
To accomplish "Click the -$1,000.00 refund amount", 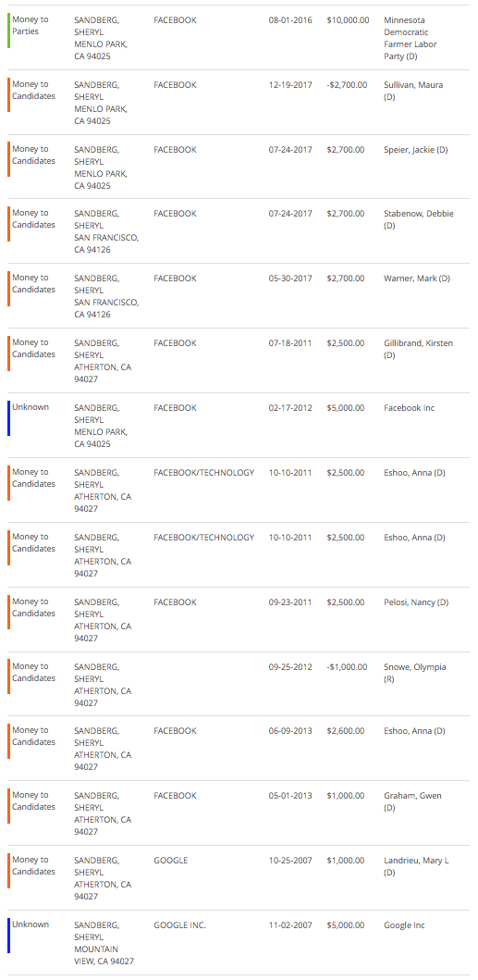I will (x=347, y=667).
